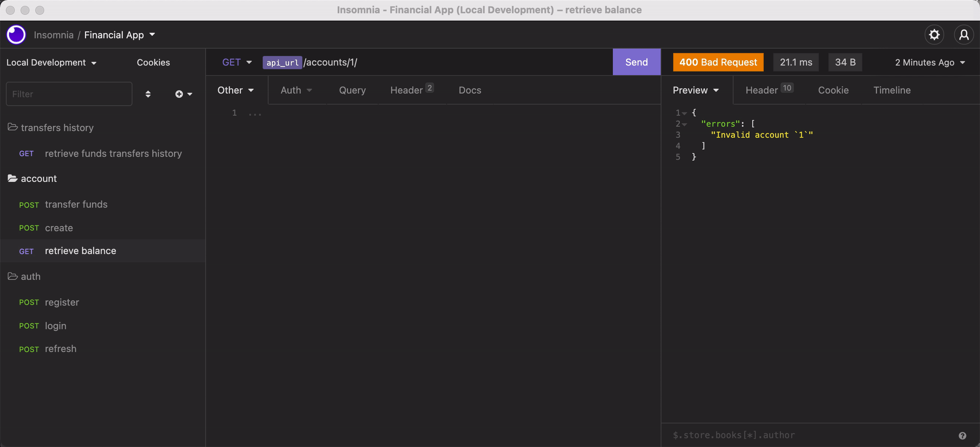Viewport: 980px width, 447px height.
Task: Open the Local Development environment dropdown
Action: tap(52, 63)
